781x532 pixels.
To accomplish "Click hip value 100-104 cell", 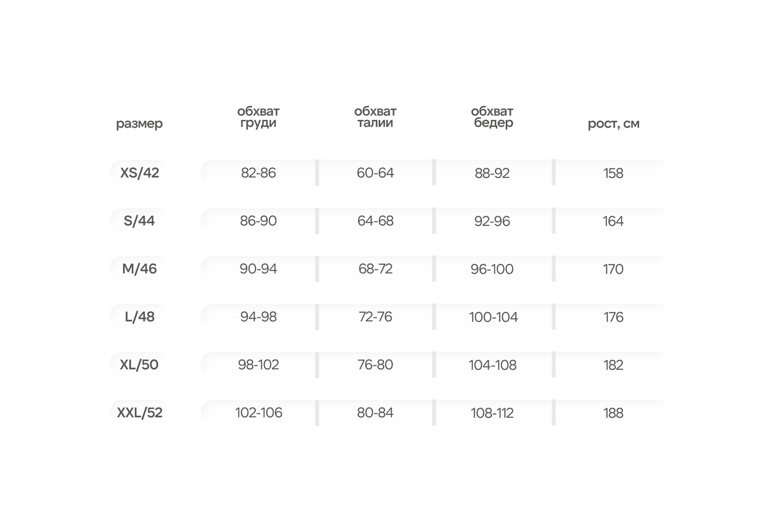I will pyautogui.click(x=493, y=317).
